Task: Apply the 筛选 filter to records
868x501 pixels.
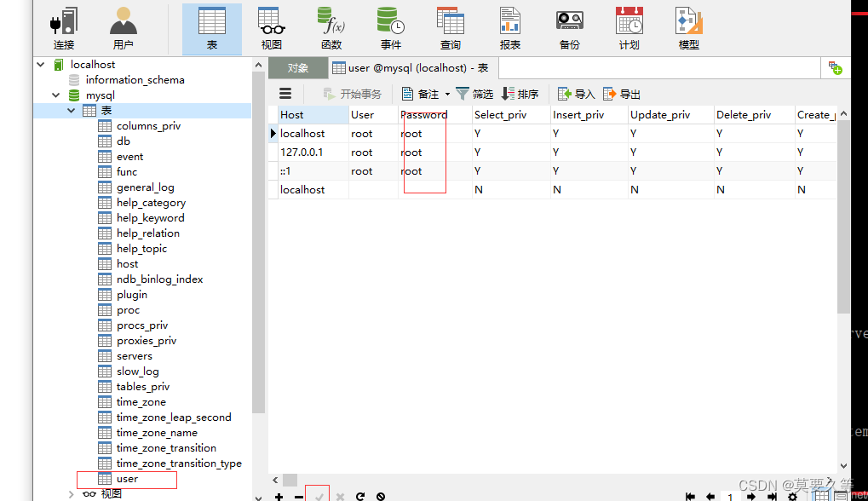Action: [x=474, y=93]
